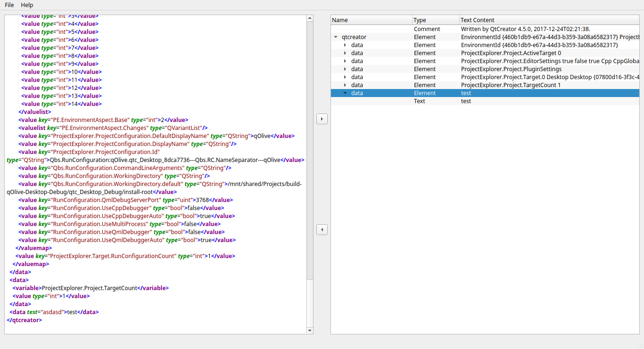644x349 pixels.
Task: Click the closing </qtcreator> tag in editor
Action: (x=25, y=320)
